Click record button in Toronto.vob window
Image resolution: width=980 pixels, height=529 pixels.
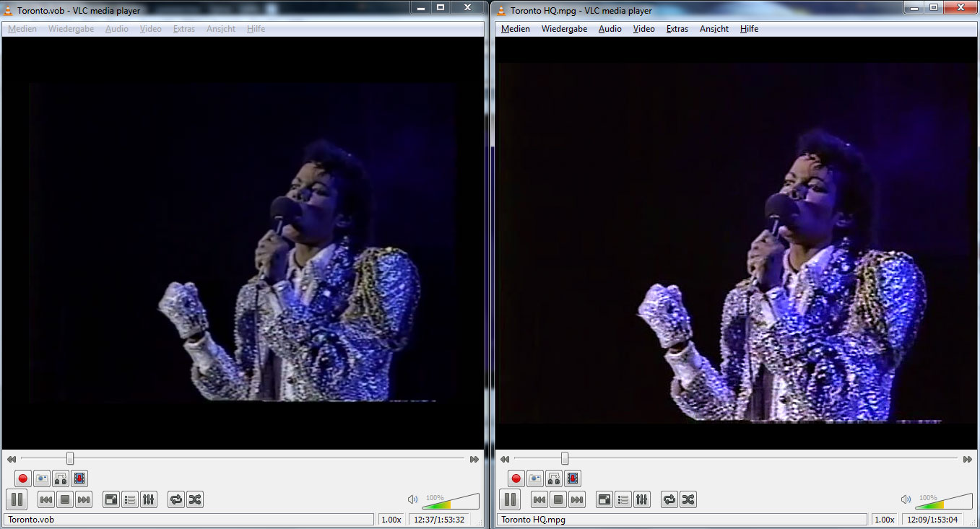[x=23, y=478]
